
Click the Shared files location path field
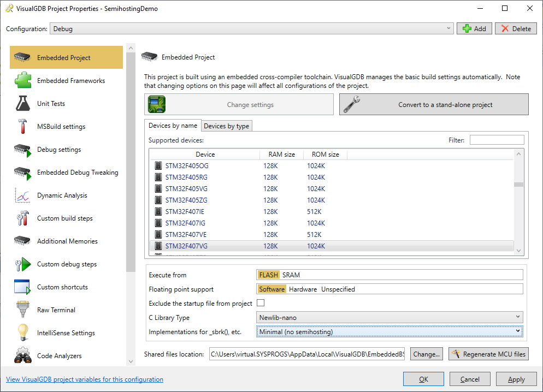307,354
